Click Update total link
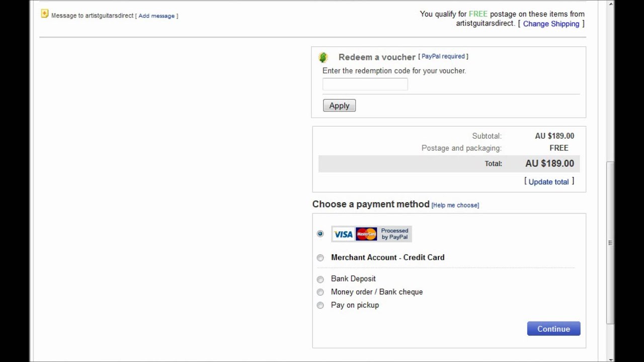The height and width of the screenshot is (362, 644). click(548, 182)
